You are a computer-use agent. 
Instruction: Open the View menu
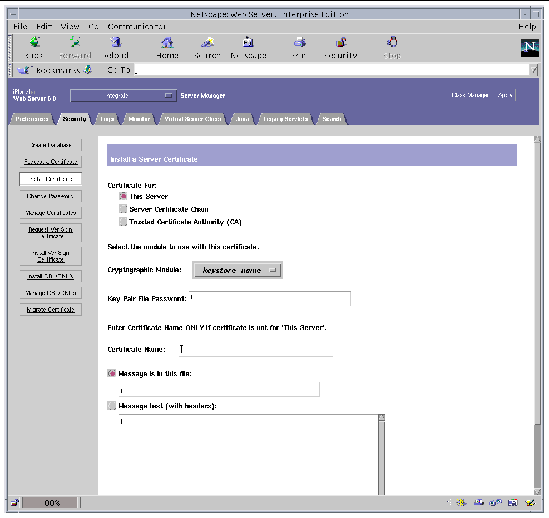click(70, 26)
